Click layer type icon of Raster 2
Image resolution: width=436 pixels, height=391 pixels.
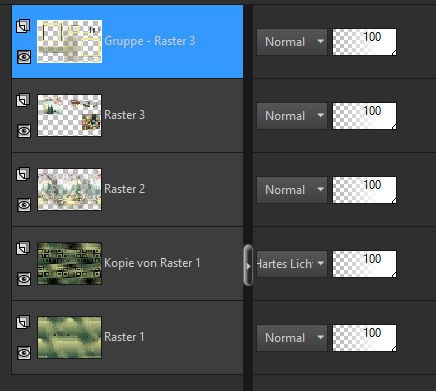point(23,174)
